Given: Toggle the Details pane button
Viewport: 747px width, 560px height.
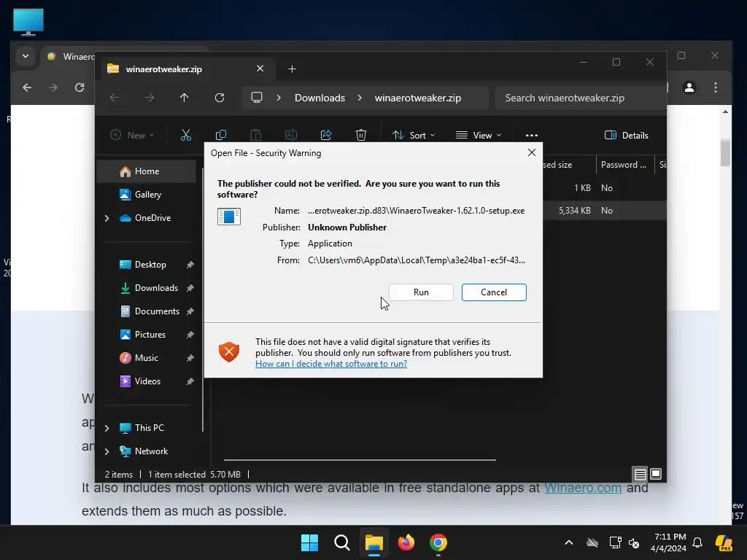Looking at the screenshot, I should point(626,135).
